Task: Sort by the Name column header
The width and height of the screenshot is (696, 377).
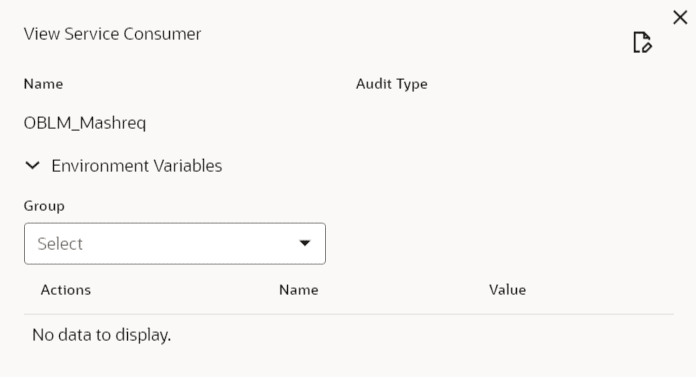Action: (x=299, y=290)
